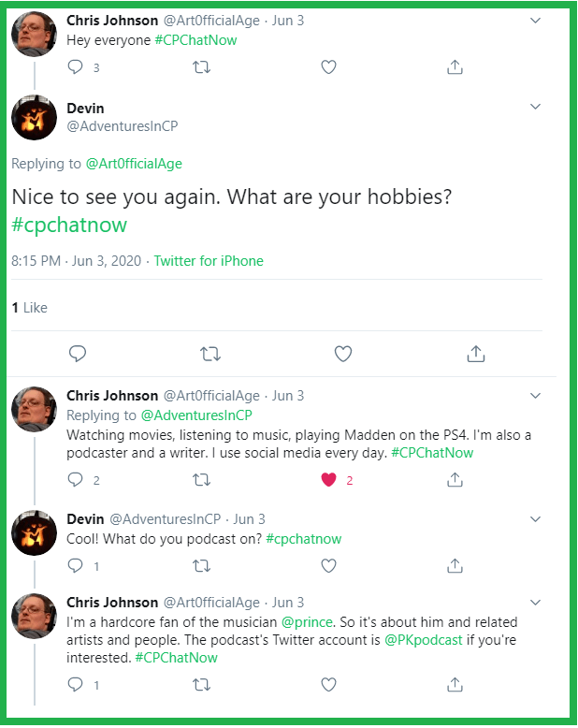Screen dimensions: 578x728
Task: Open Devin's profile picture on the main tweet
Action: click(35, 118)
